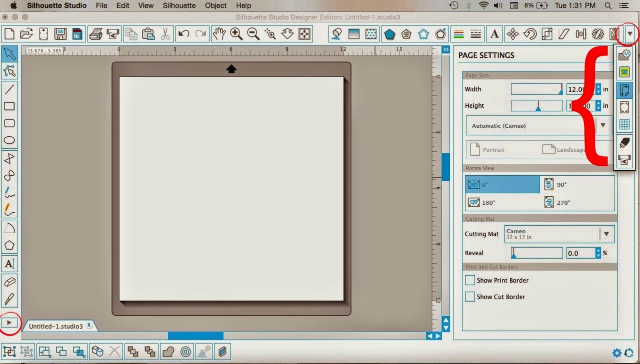Click the Send to Silhouette icon
The height and width of the screenshot is (364, 640).
pyautogui.click(x=113, y=34)
